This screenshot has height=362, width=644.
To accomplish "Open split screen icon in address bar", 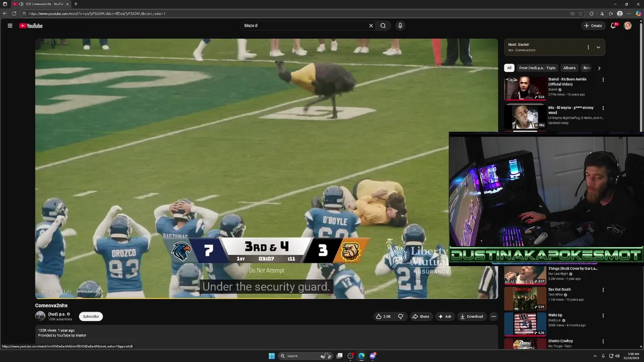I will [x=572, y=14].
